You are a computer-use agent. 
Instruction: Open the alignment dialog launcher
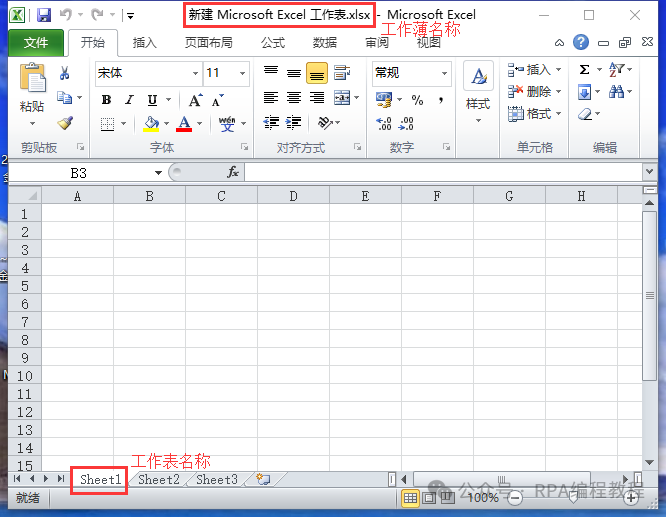[x=357, y=147]
